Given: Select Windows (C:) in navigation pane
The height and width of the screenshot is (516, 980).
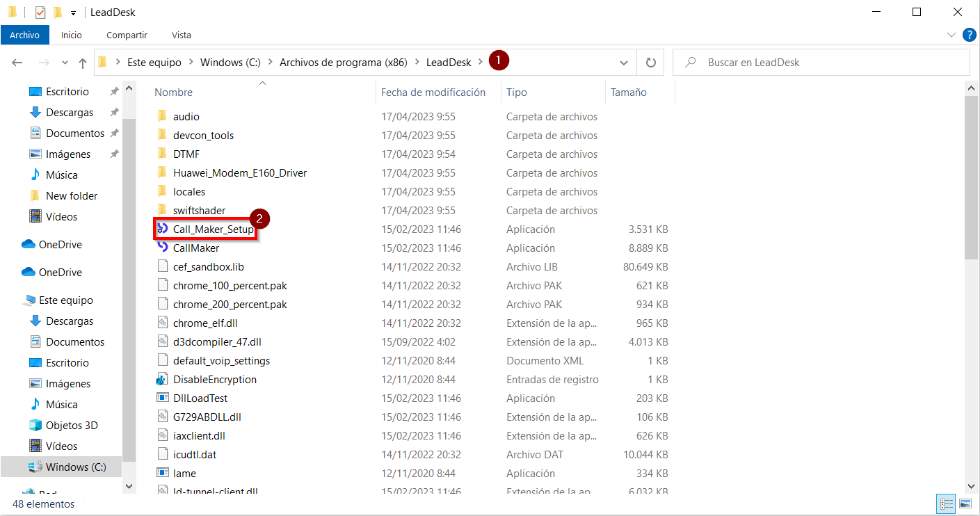Looking at the screenshot, I should click(61, 467).
